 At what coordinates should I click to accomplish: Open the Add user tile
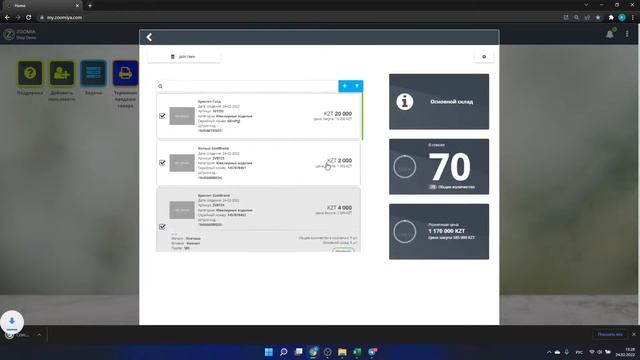[x=62, y=73]
